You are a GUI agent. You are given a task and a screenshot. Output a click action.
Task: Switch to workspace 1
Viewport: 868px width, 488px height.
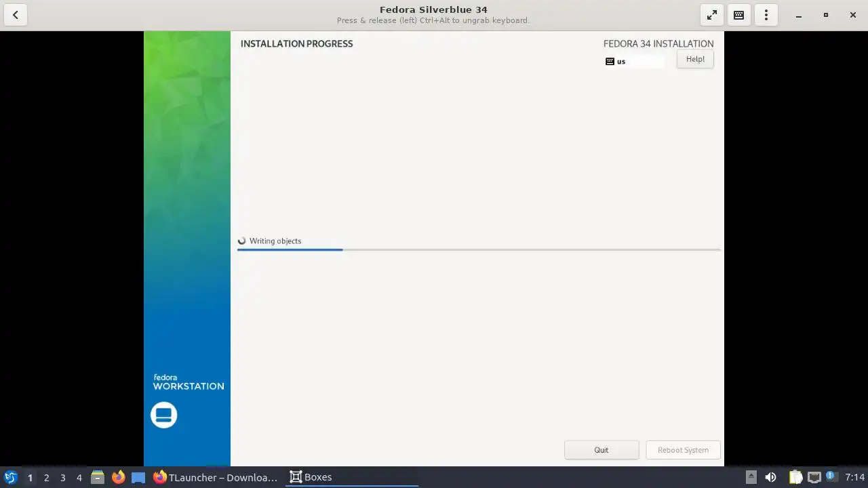[x=30, y=477]
